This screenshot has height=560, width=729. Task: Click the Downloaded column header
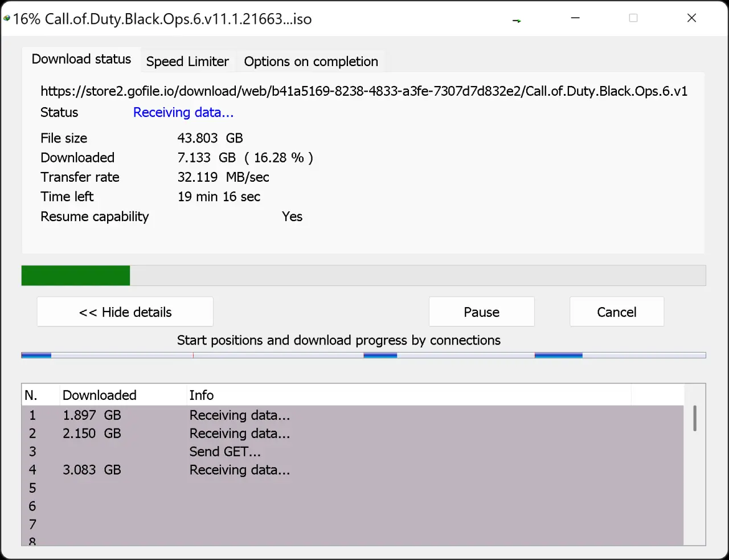point(123,395)
